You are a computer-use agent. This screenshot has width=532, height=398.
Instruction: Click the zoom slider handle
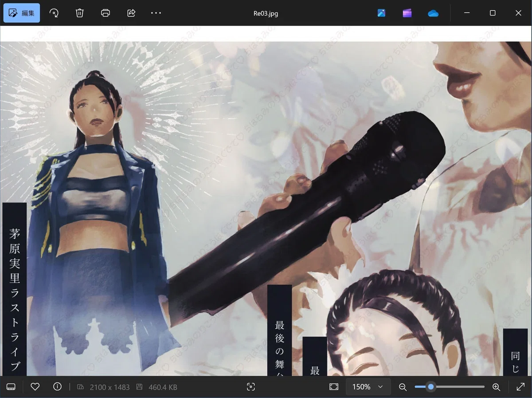click(x=430, y=387)
